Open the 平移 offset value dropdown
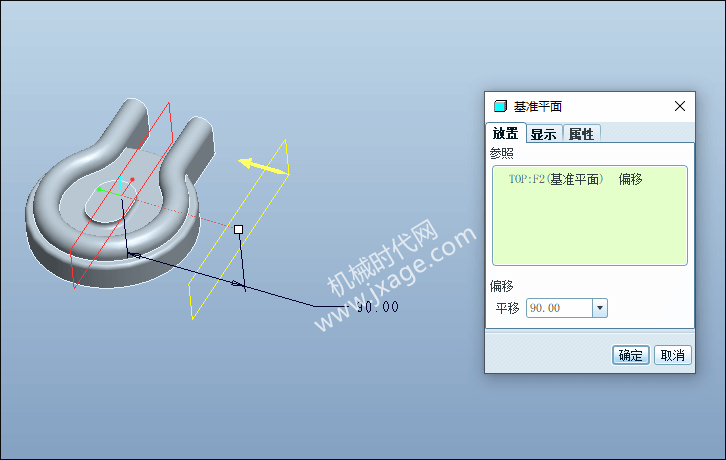Image resolution: width=726 pixels, height=460 pixels. tap(600, 308)
